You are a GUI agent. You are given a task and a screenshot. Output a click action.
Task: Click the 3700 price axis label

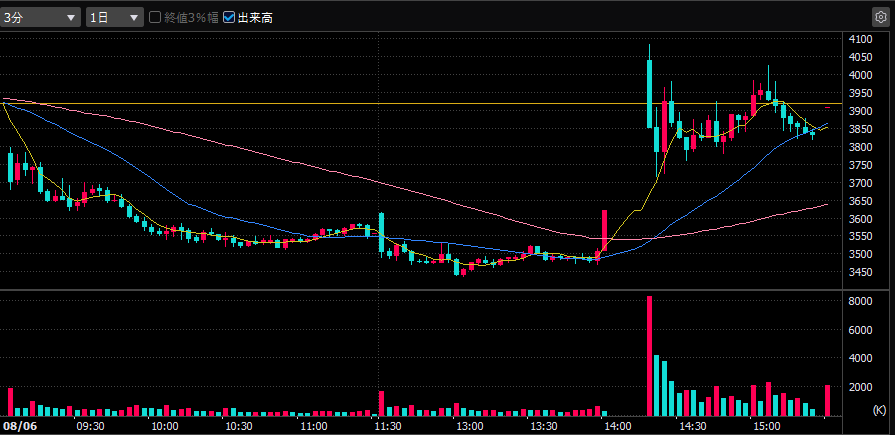[860, 183]
